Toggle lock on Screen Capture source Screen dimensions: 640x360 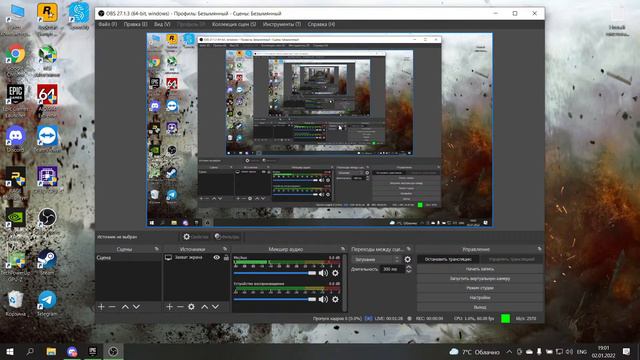[x=226, y=258]
